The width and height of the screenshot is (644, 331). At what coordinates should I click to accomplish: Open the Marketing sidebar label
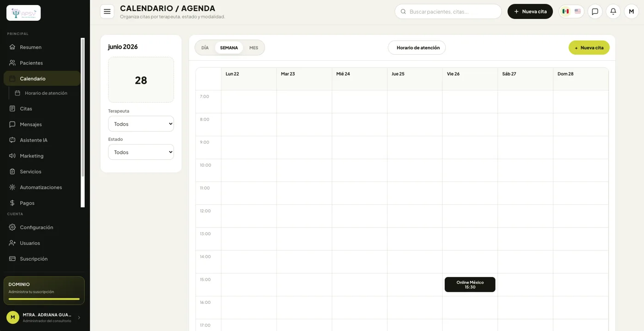[32, 156]
